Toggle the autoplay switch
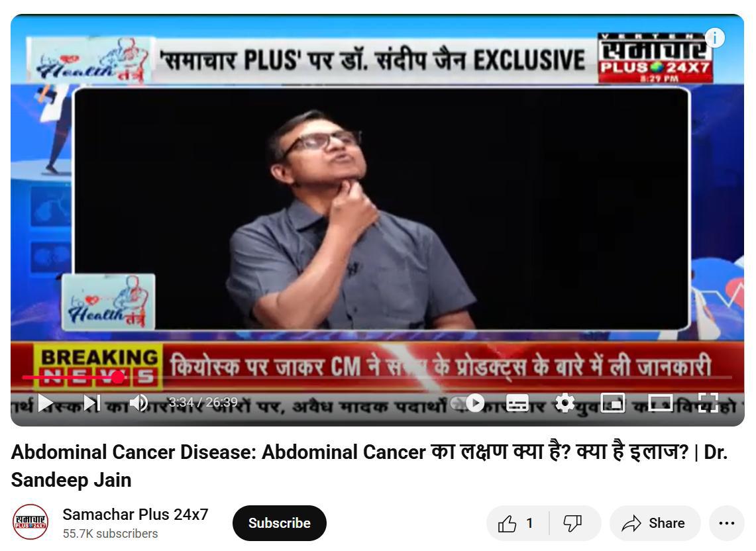Viewport: 756px width, 551px height. [x=468, y=403]
